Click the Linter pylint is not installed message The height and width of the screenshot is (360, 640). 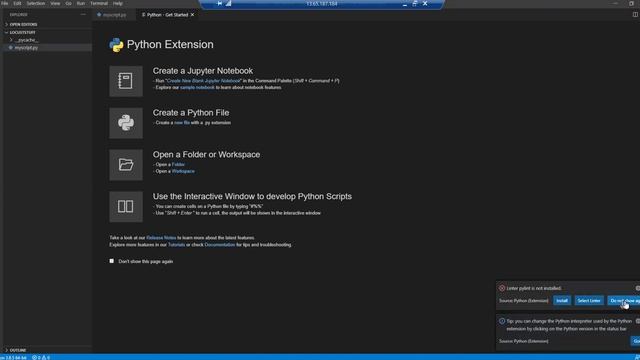click(534, 288)
